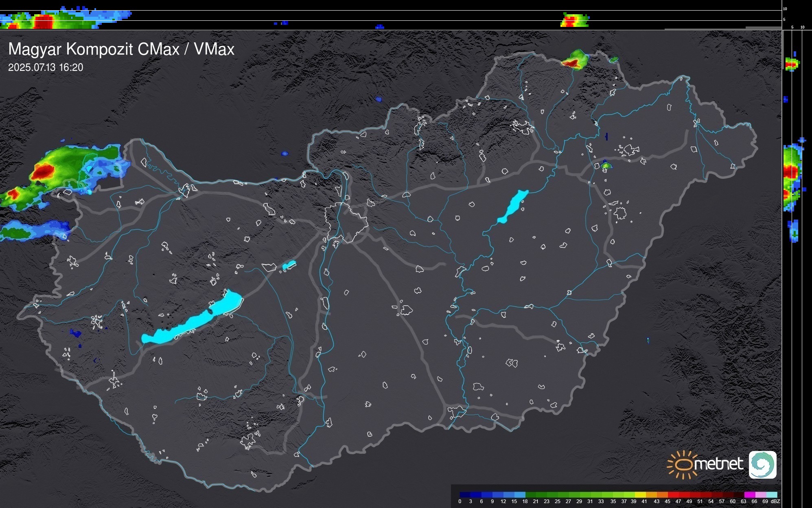The width and height of the screenshot is (812, 508).
Task: Click the storm cell at northern border
Action: point(574,60)
